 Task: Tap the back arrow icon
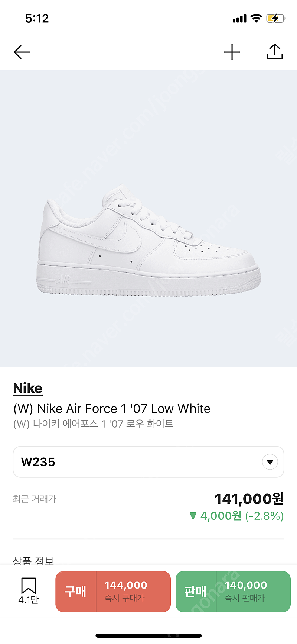pos(22,52)
